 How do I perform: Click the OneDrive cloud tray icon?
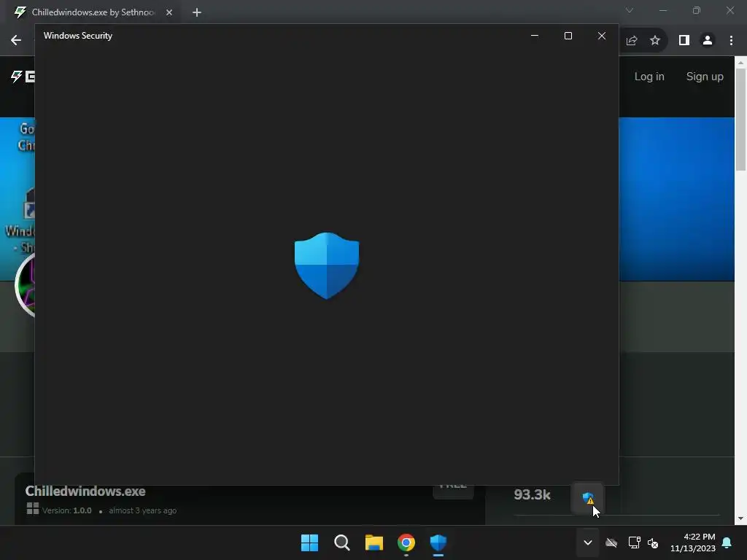pos(611,542)
